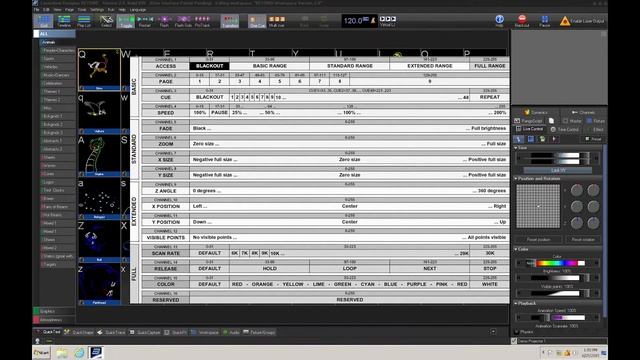The image size is (640, 360).
Task: Switch to the QuickShape tab
Action: click(79, 332)
